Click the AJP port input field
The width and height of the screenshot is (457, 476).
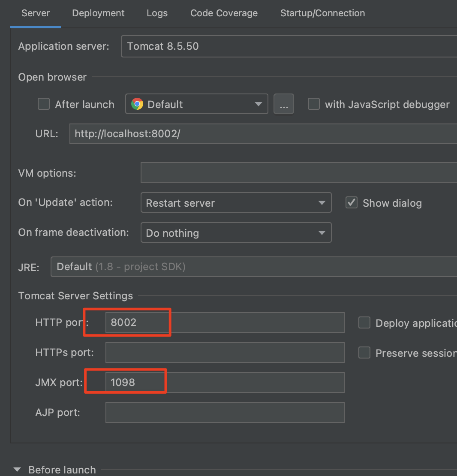225,413
